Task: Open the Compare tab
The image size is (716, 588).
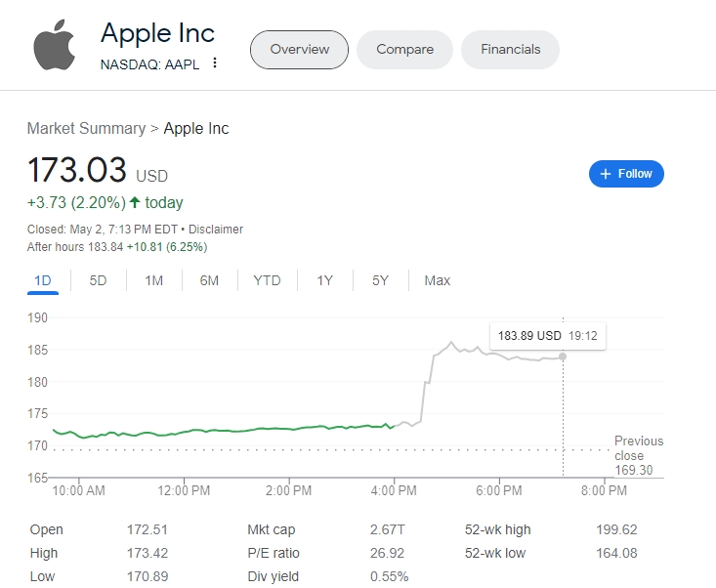Action: coord(404,50)
